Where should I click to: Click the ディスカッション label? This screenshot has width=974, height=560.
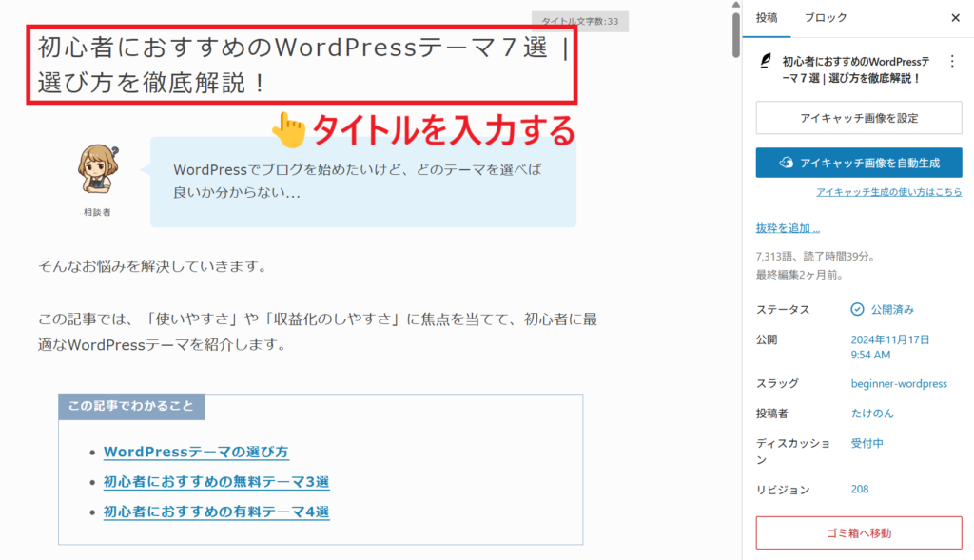click(793, 452)
